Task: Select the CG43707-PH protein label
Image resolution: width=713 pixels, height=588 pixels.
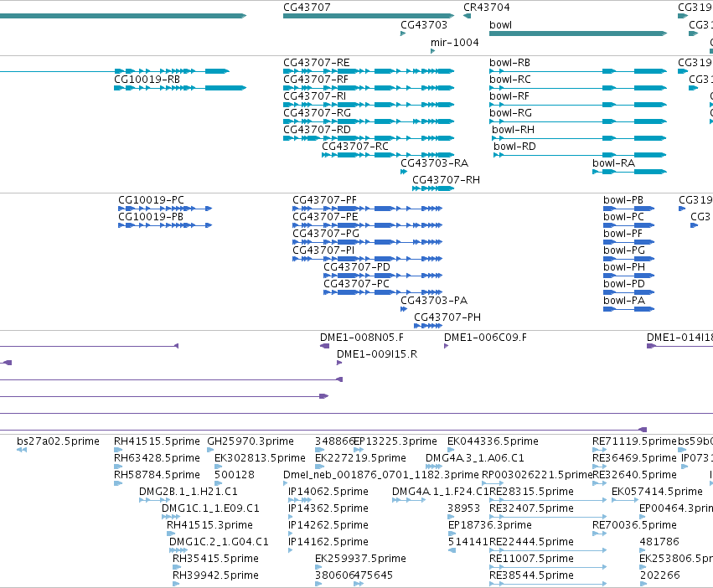Action: [x=447, y=317]
